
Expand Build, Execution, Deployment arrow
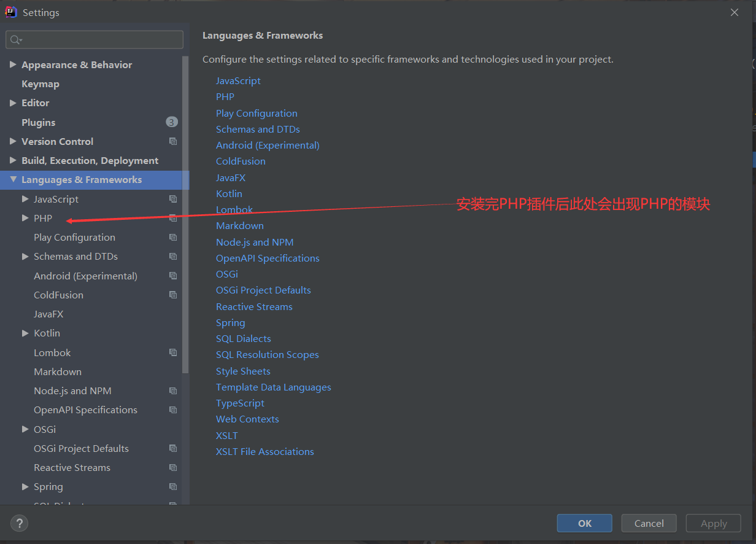[13, 160]
